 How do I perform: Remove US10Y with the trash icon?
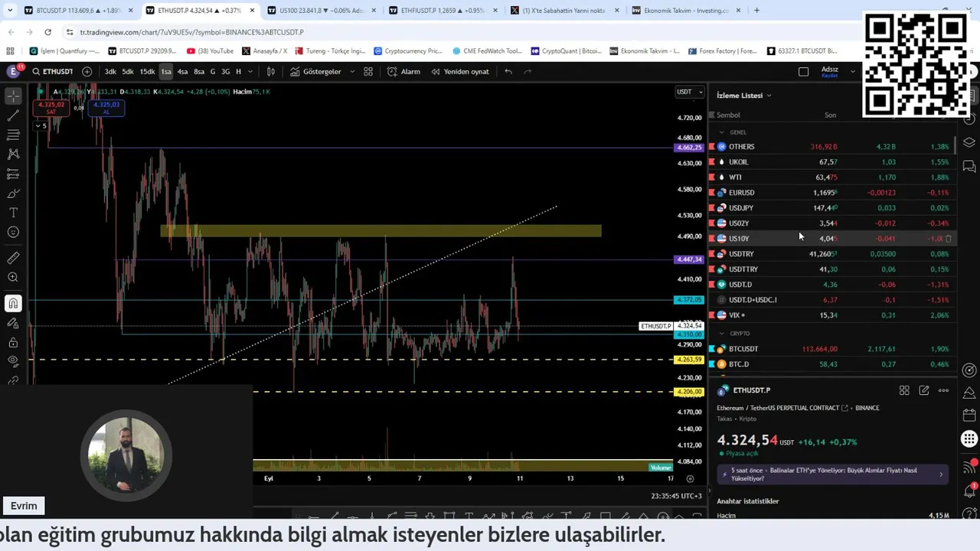click(x=949, y=239)
